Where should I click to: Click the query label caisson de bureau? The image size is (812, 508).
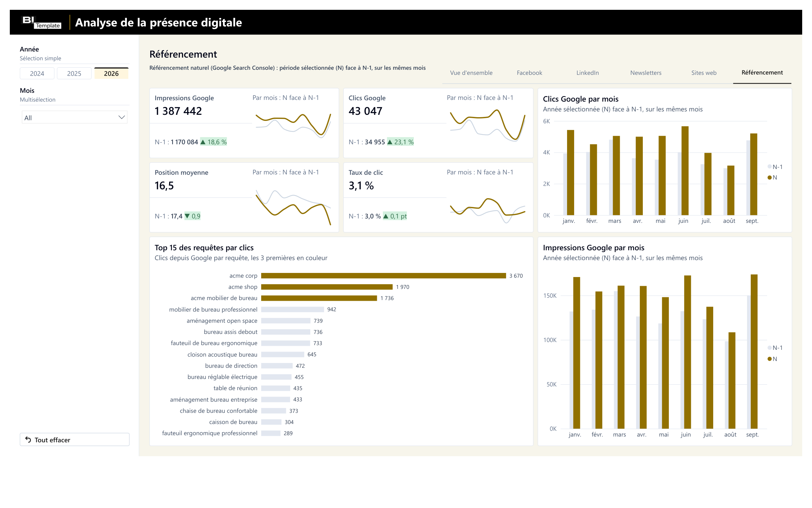coord(233,422)
